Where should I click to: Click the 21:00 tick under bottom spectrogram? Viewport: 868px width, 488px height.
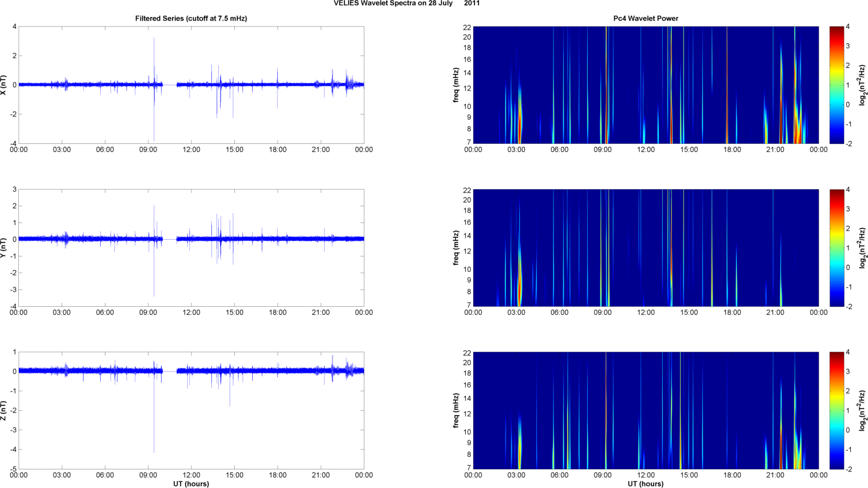pos(775,475)
